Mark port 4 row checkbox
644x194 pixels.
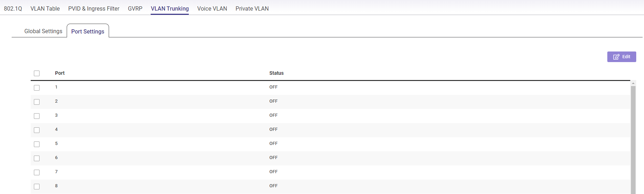[37, 130]
